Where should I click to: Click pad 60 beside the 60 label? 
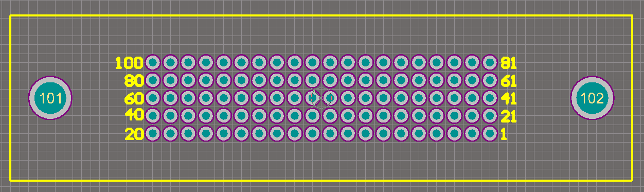tap(152, 98)
